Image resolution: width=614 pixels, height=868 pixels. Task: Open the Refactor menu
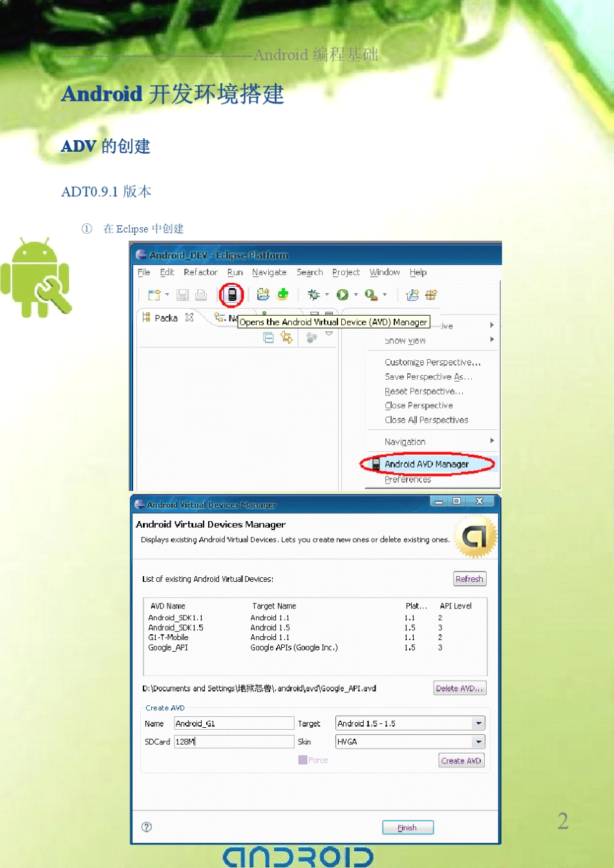point(200,273)
